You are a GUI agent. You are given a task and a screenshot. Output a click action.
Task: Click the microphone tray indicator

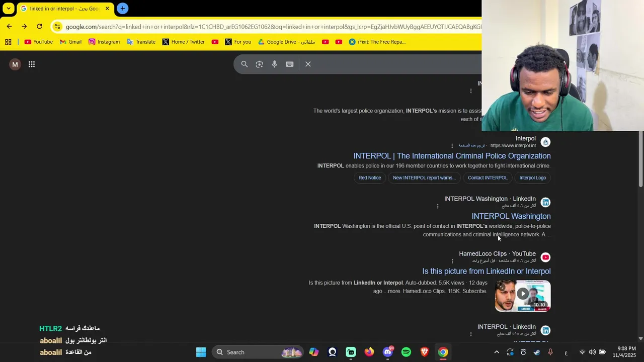pos(550,352)
